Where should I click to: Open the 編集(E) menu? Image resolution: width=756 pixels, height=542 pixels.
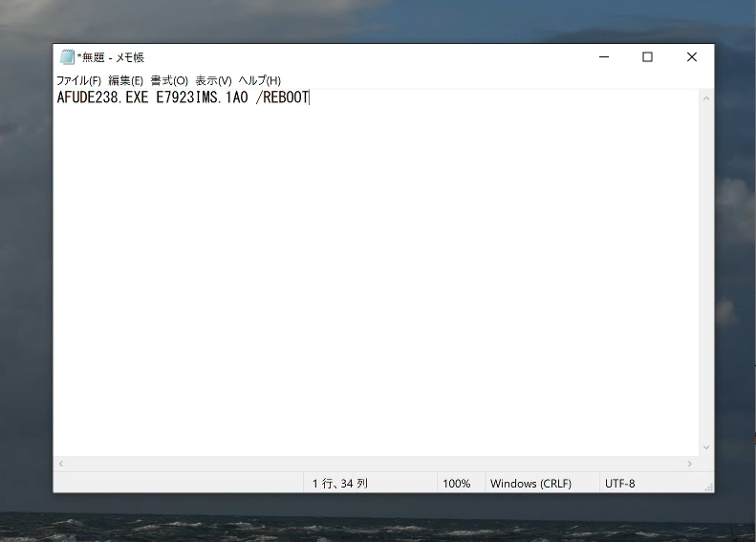coord(126,80)
